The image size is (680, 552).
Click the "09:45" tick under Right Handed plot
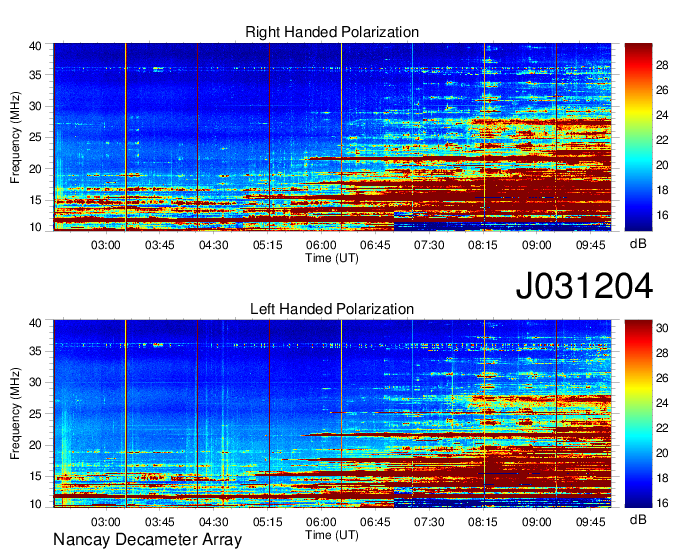point(591,245)
